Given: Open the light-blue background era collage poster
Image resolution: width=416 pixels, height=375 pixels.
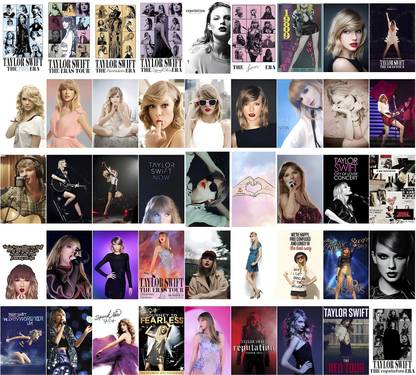Looking at the screenshot, I should pyautogui.click(x=23, y=38).
